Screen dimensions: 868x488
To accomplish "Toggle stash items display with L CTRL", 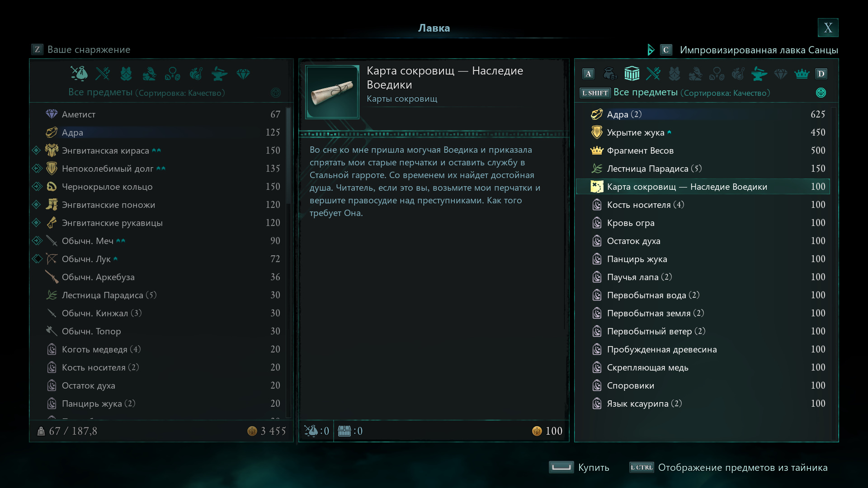I will point(642,467).
